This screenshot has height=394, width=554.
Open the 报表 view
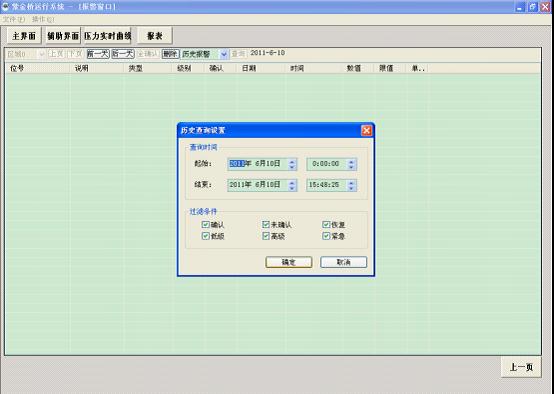154,36
